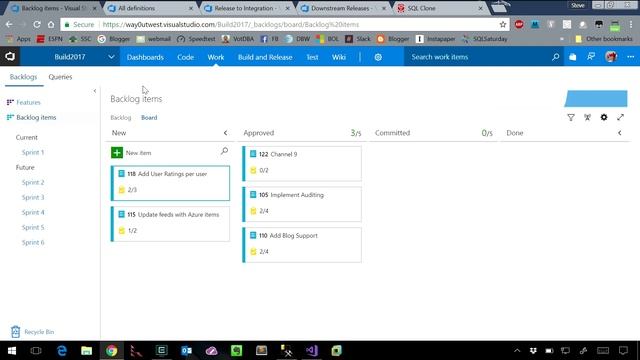Screen dimensions: 640x360
Task: Click the browser reload button
Action: (x=37, y=24)
